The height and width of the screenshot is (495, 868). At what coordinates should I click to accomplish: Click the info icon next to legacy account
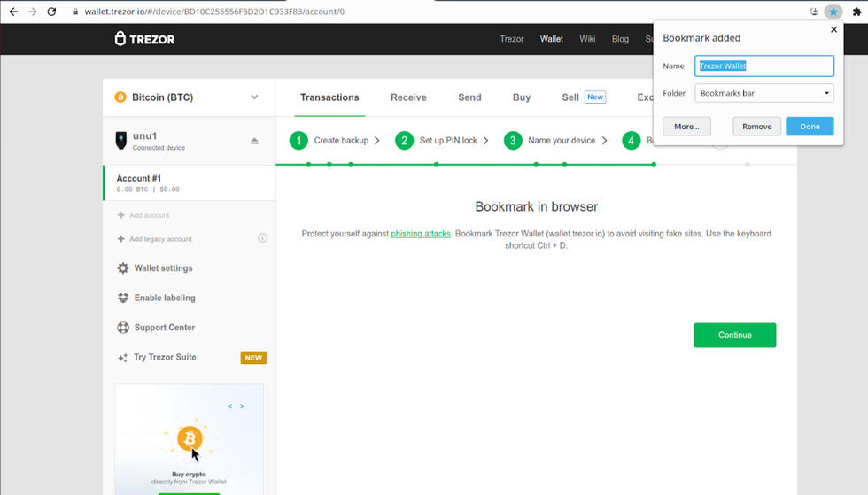click(x=262, y=238)
